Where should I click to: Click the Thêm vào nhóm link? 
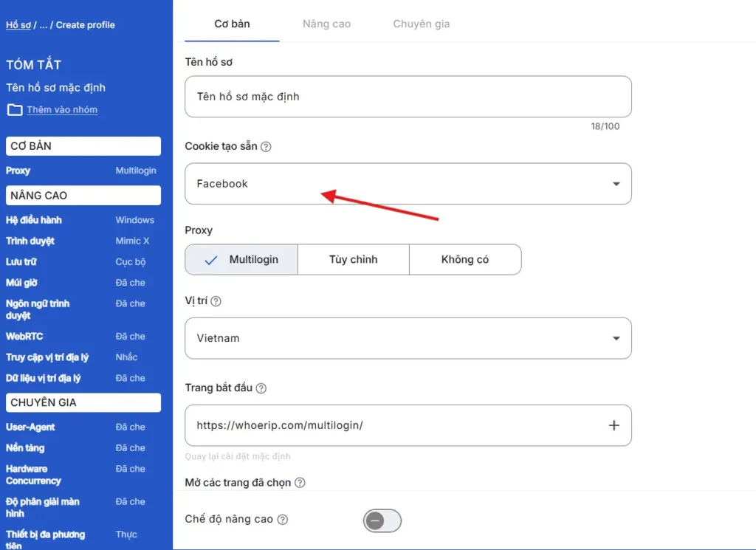click(x=62, y=110)
